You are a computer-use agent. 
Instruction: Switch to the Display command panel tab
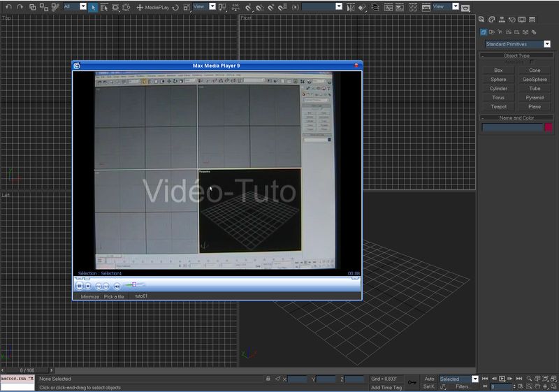(522, 20)
